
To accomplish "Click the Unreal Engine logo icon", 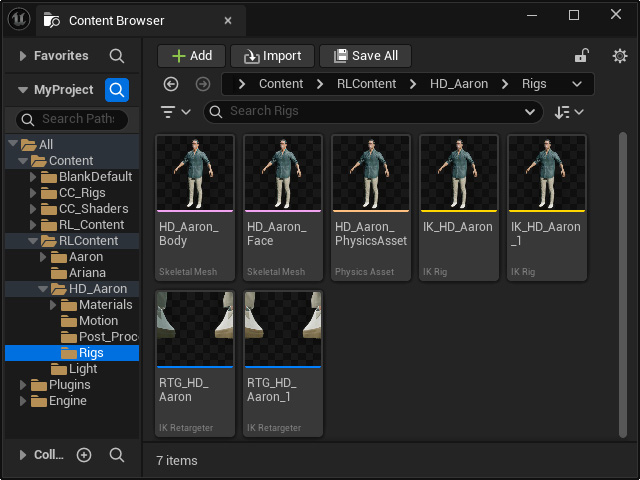I will pos(19,19).
